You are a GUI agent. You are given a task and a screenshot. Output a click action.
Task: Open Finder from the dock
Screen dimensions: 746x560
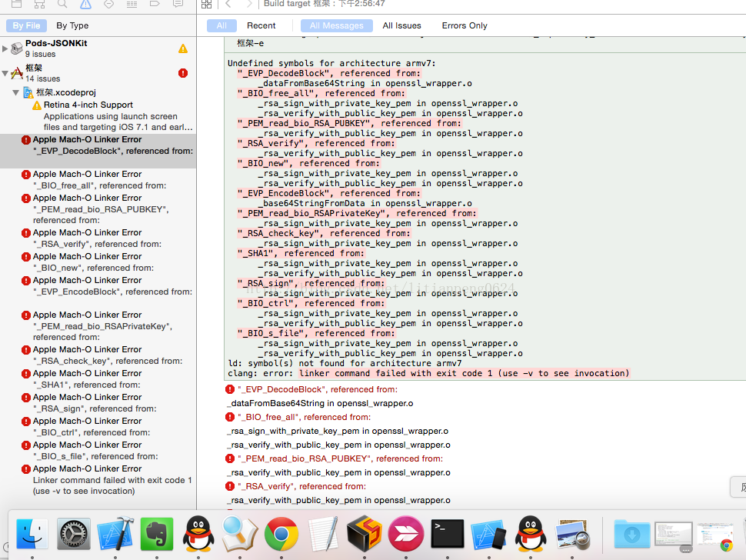tap(32, 534)
